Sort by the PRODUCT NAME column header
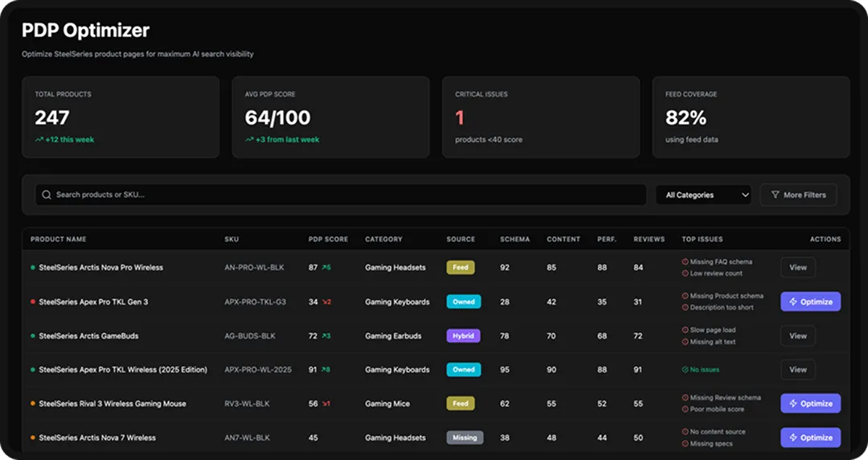Screen dimensions: 868x460 [x=58, y=240]
